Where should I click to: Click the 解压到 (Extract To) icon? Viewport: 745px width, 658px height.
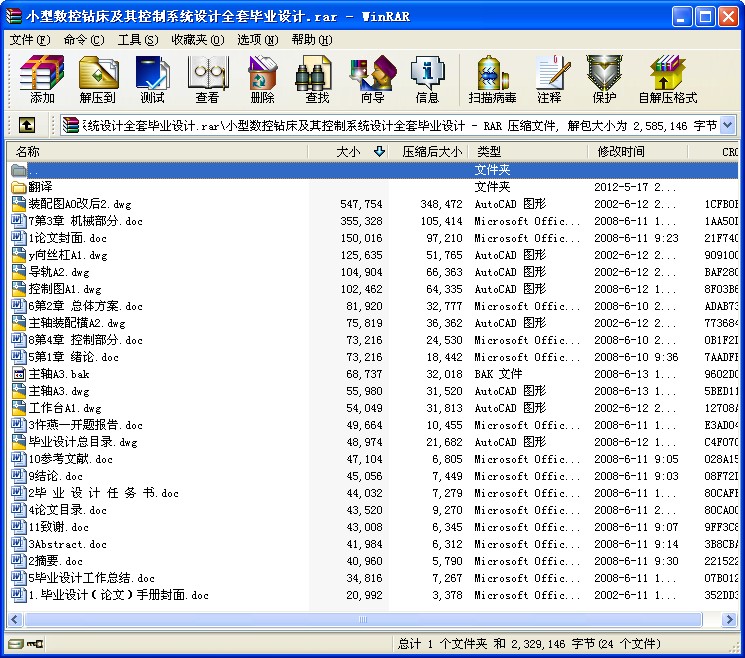(98, 79)
